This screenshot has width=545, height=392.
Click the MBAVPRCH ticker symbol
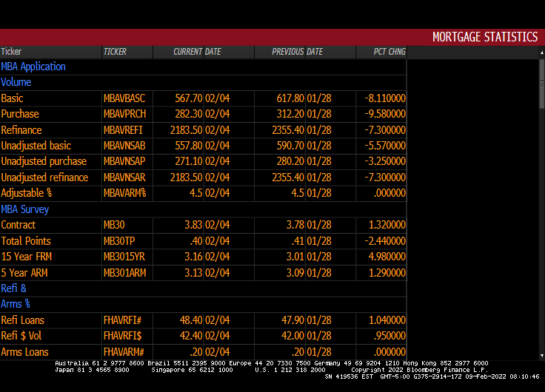pos(125,114)
